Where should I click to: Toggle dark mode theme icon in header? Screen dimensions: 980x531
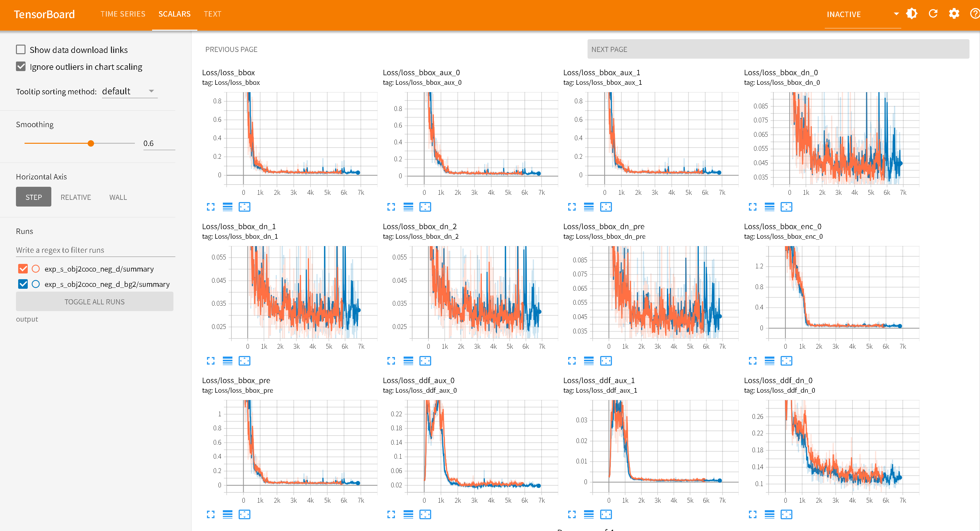911,14
